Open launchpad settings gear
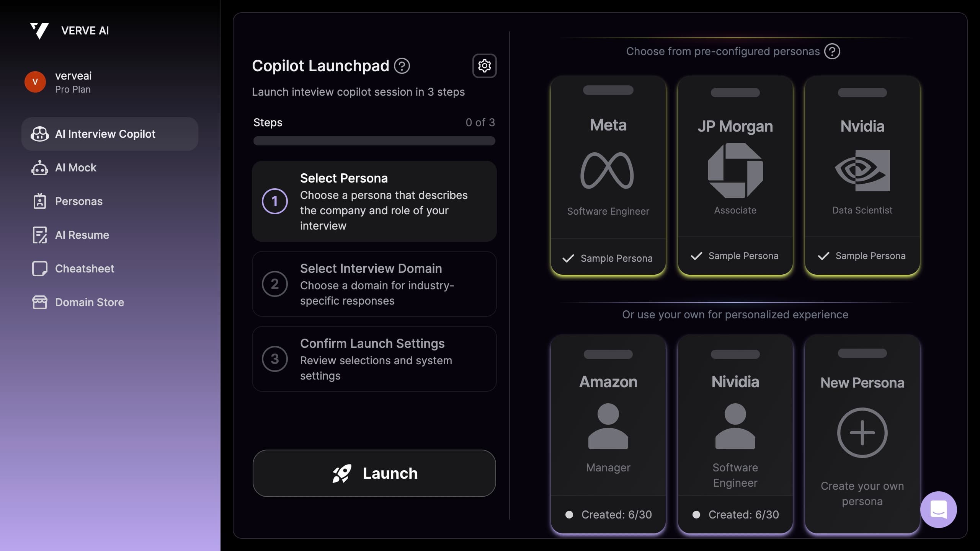The image size is (980, 551). [484, 66]
